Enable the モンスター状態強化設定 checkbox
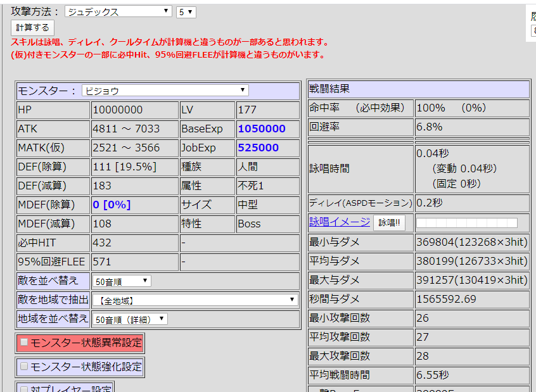The width and height of the screenshot is (536, 392). click(24, 367)
